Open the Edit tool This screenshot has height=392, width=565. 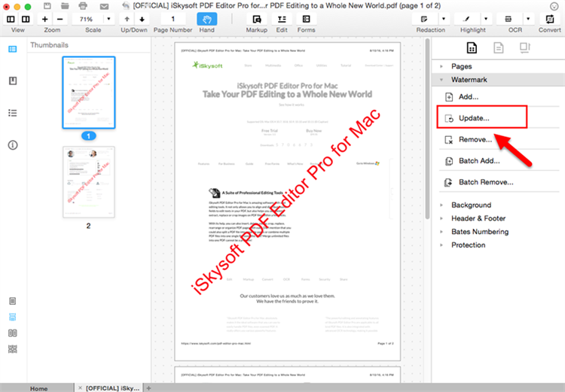click(282, 19)
